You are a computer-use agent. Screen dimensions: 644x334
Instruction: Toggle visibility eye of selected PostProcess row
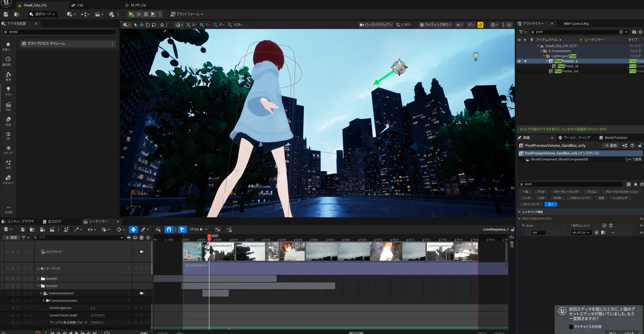(x=519, y=61)
